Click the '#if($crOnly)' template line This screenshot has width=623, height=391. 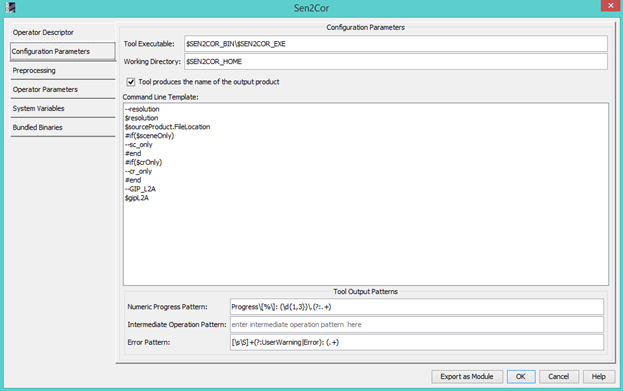(143, 162)
